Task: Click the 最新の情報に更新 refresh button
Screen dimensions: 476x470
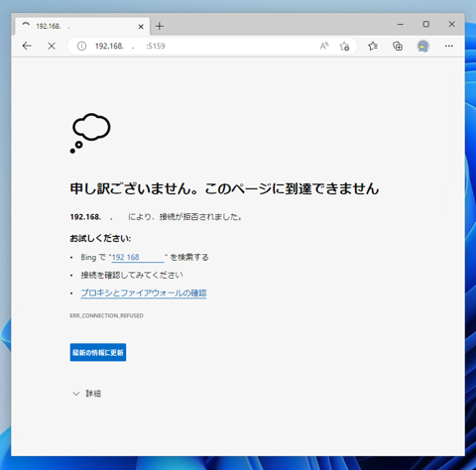Action: click(x=98, y=352)
